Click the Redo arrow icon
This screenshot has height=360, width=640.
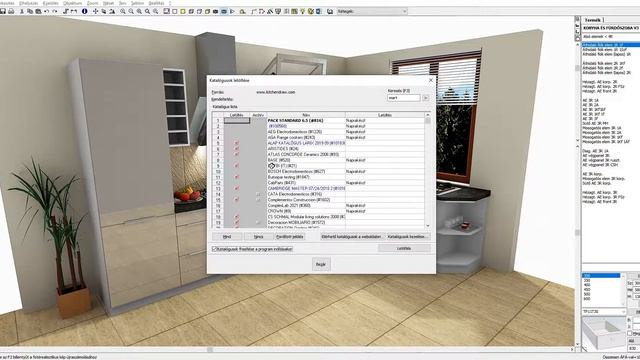click(54, 11)
